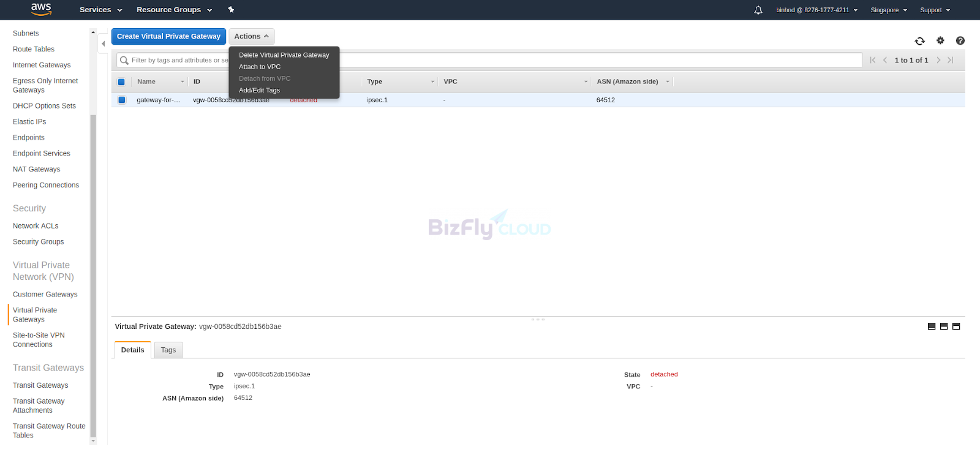980x449 pixels.
Task: Click the detached state value in details
Action: pyautogui.click(x=664, y=374)
